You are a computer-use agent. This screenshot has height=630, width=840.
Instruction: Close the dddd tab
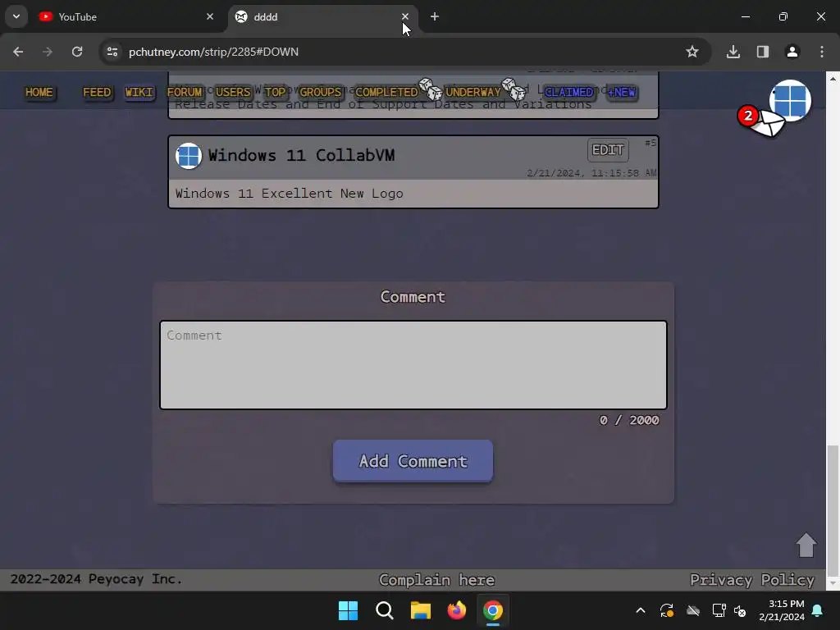(x=405, y=16)
